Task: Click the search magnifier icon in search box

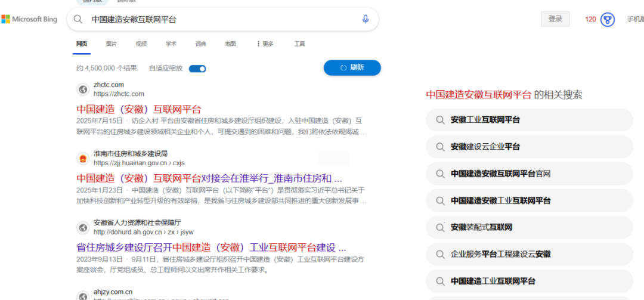Action: (x=78, y=19)
